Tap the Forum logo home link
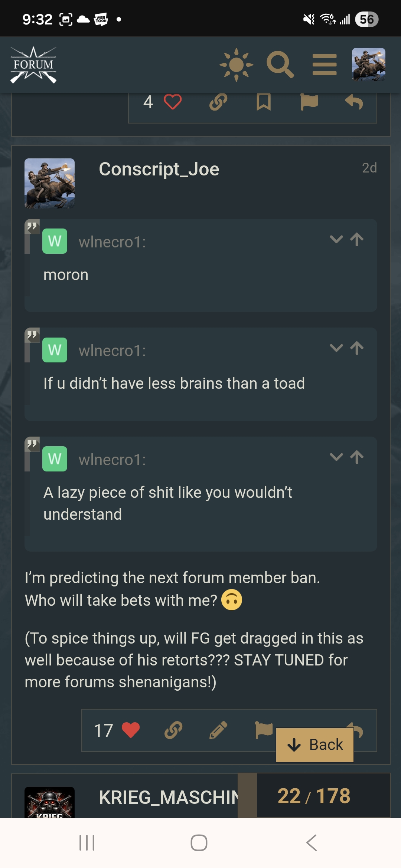Viewport: 401px width, 868px height. (x=33, y=65)
